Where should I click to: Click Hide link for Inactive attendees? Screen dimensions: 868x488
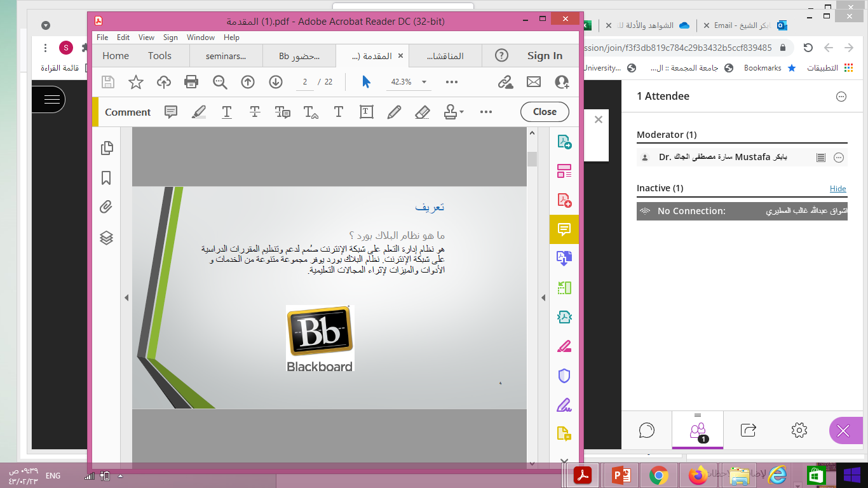click(x=838, y=189)
